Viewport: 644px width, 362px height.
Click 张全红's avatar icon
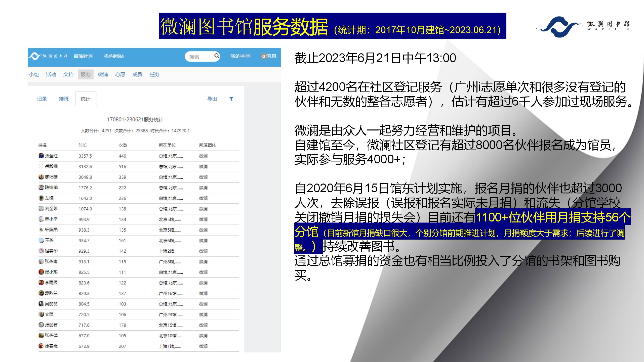tap(41, 156)
